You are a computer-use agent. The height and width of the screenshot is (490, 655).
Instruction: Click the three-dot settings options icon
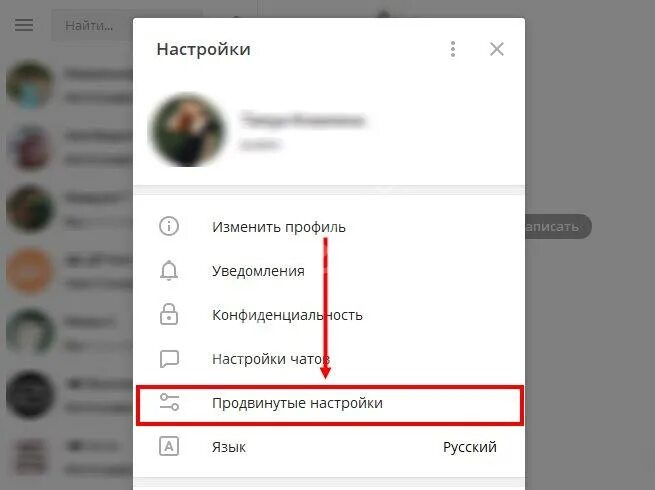(453, 49)
